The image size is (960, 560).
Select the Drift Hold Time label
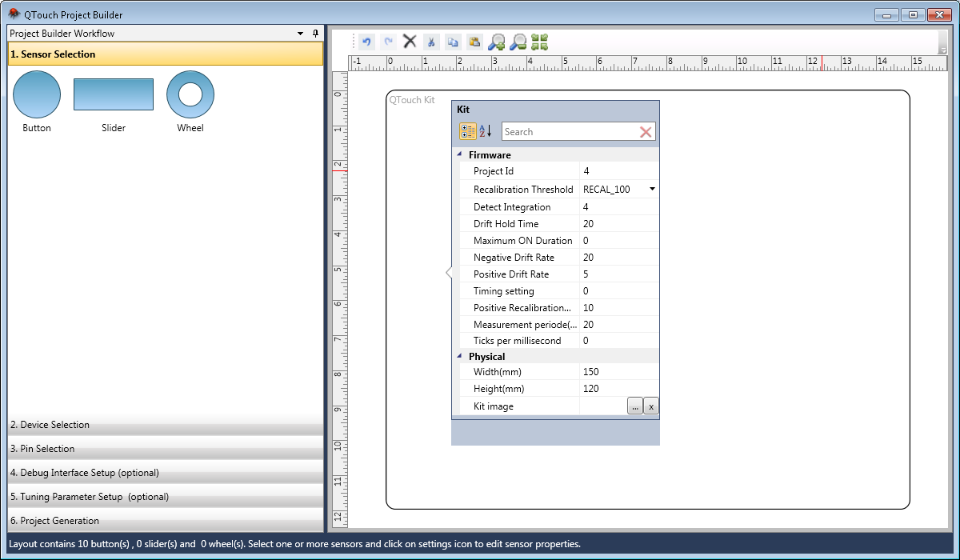(x=506, y=224)
